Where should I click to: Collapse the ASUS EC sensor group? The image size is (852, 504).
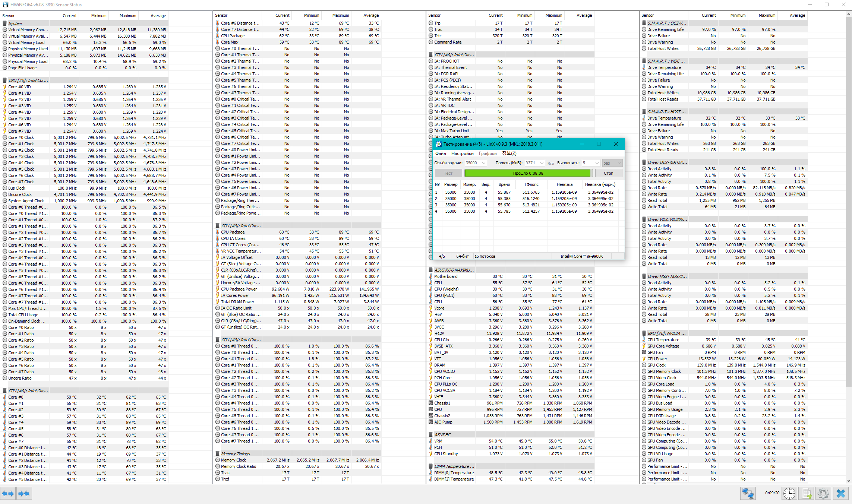point(442,435)
